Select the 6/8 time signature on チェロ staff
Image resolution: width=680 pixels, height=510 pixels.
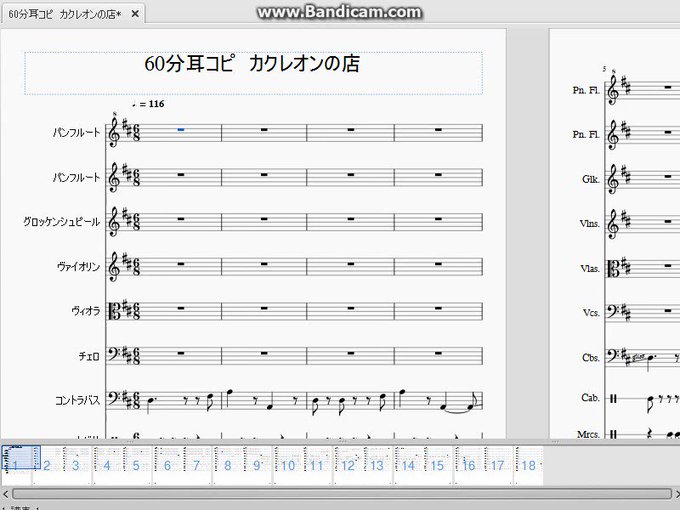pos(136,356)
